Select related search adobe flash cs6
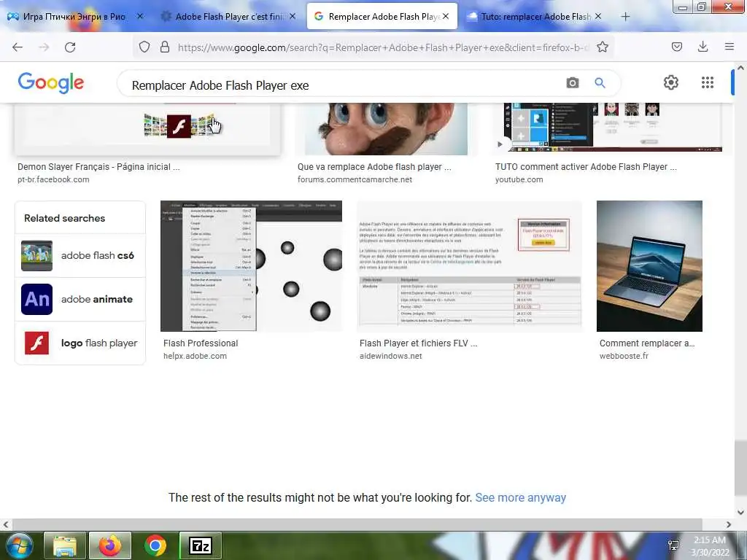 (80, 256)
